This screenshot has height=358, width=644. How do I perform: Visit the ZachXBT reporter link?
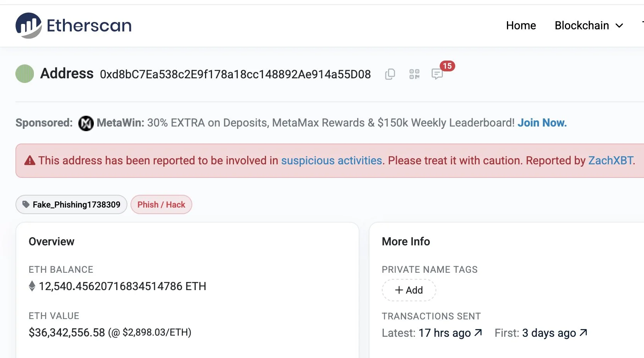coord(611,160)
